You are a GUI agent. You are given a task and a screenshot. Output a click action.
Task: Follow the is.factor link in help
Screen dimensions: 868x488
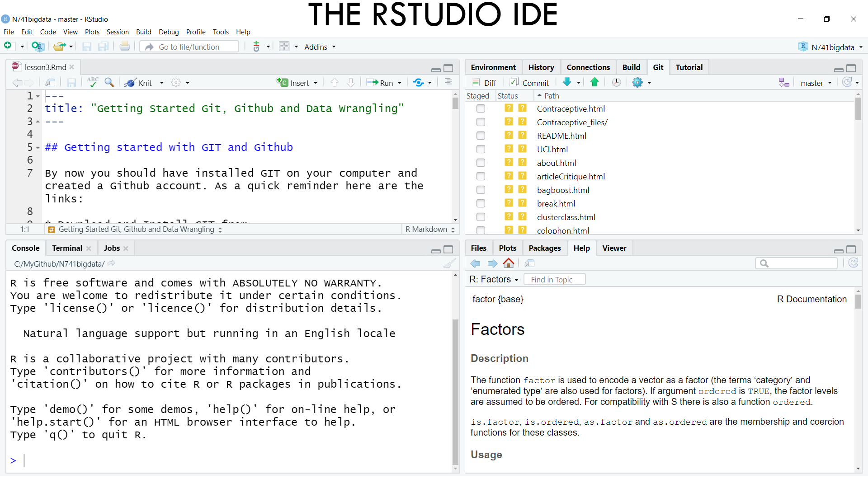point(495,422)
